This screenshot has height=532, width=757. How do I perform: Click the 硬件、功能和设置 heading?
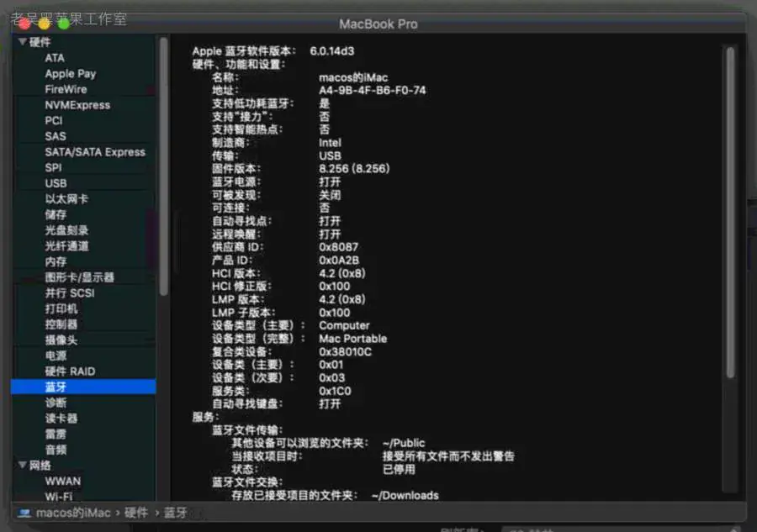(x=239, y=64)
